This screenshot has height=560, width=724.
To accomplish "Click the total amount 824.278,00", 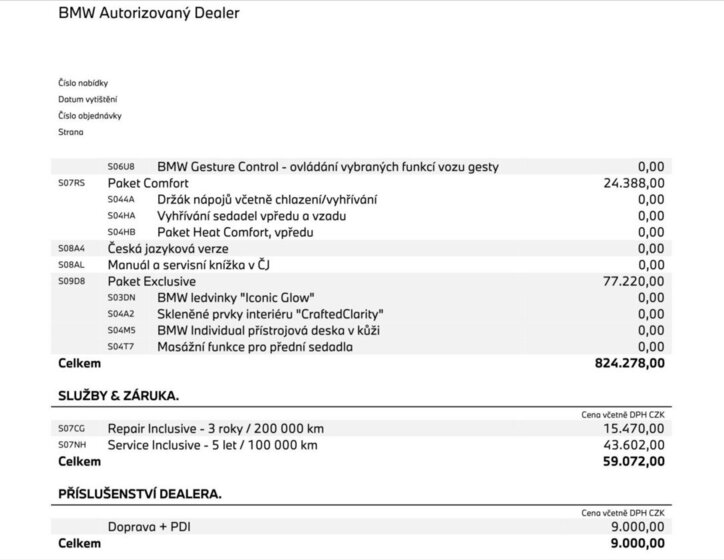I will tap(629, 363).
